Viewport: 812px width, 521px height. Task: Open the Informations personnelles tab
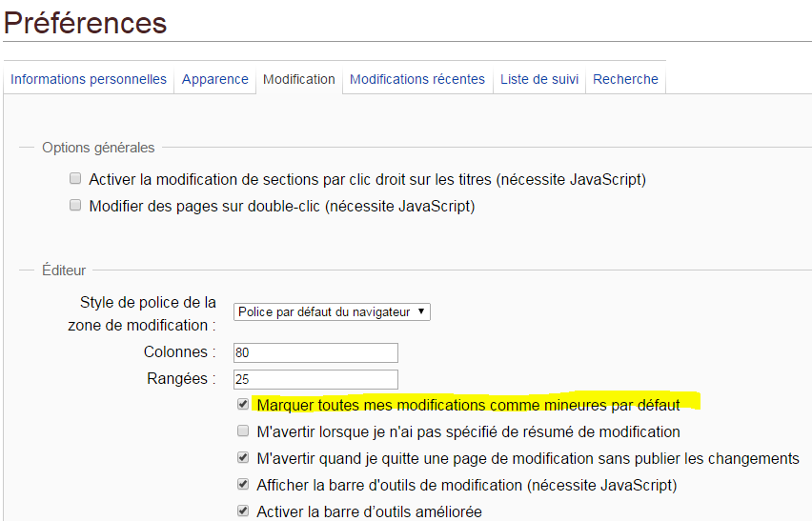[89, 80]
